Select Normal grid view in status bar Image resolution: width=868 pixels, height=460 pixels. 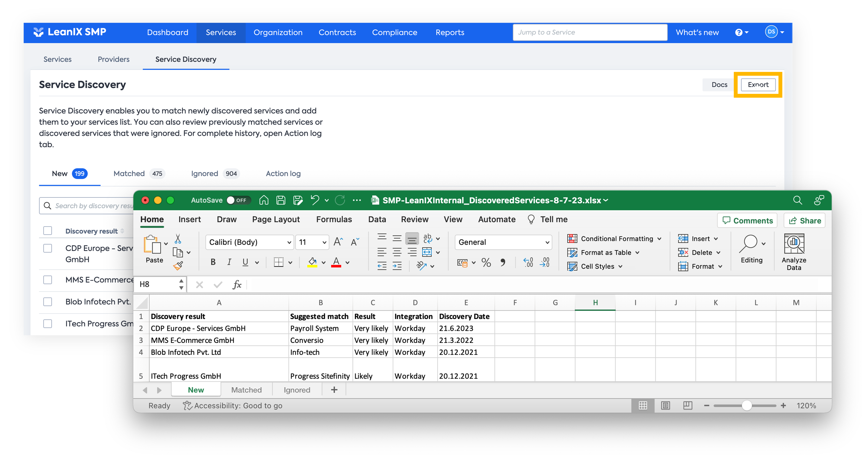[643, 405]
